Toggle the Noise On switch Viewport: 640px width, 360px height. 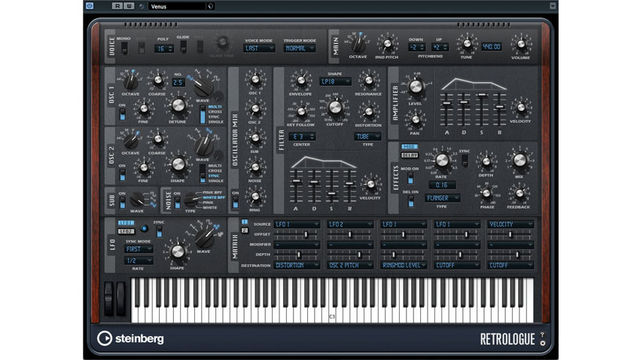coord(178,202)
